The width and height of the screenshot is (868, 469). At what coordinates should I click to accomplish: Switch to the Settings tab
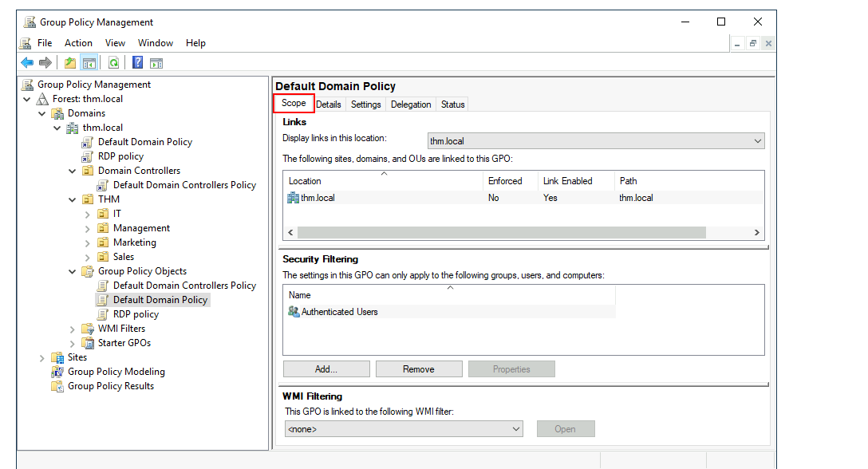coord(366,104)
